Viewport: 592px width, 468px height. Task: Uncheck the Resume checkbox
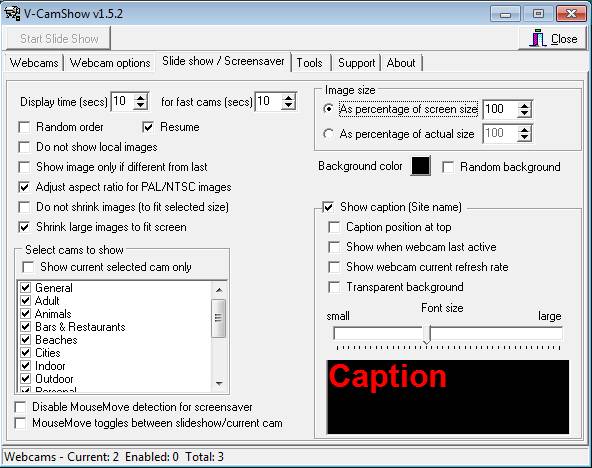pos(148,127)
